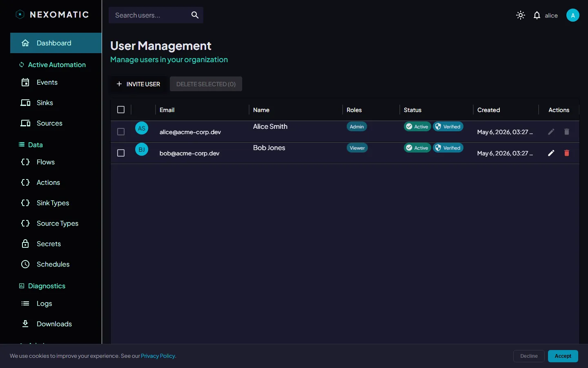Click the Events calendar icon
Viewport: 588px width, 368px height.
pos(25,82)
